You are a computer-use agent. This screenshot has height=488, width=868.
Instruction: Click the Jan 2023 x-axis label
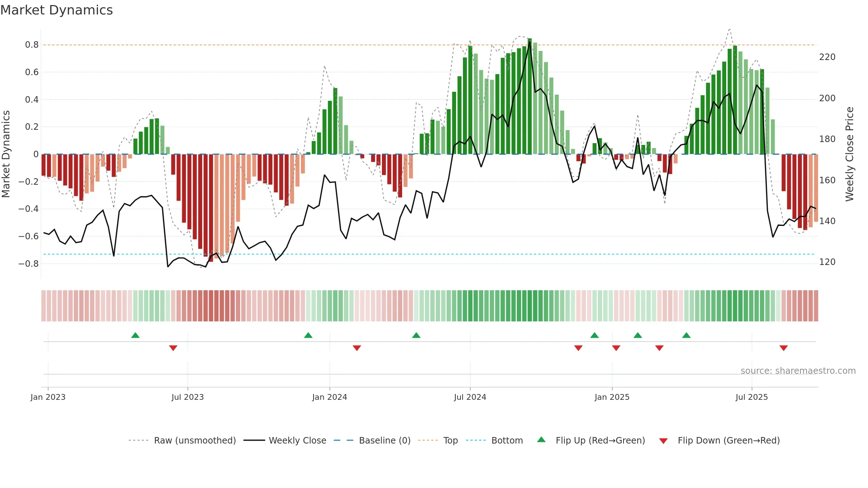pyautogui.click(x=48, y=397)
